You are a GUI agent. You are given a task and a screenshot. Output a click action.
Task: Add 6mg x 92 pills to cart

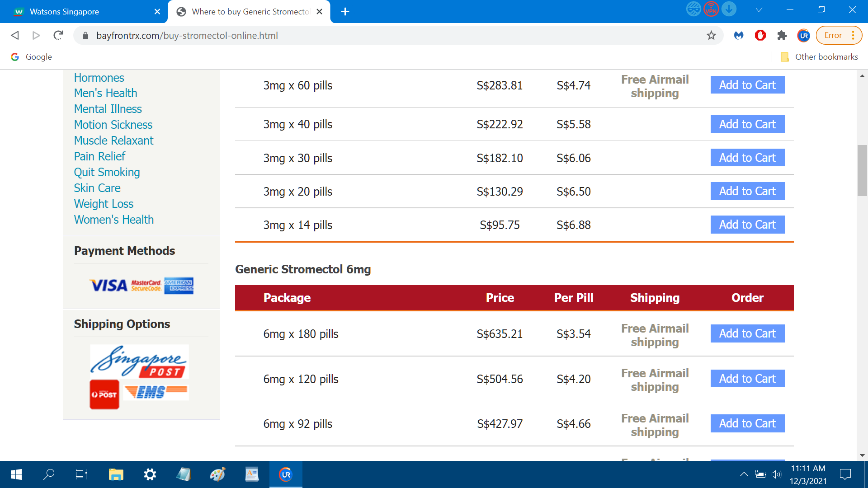click(747, 423)
